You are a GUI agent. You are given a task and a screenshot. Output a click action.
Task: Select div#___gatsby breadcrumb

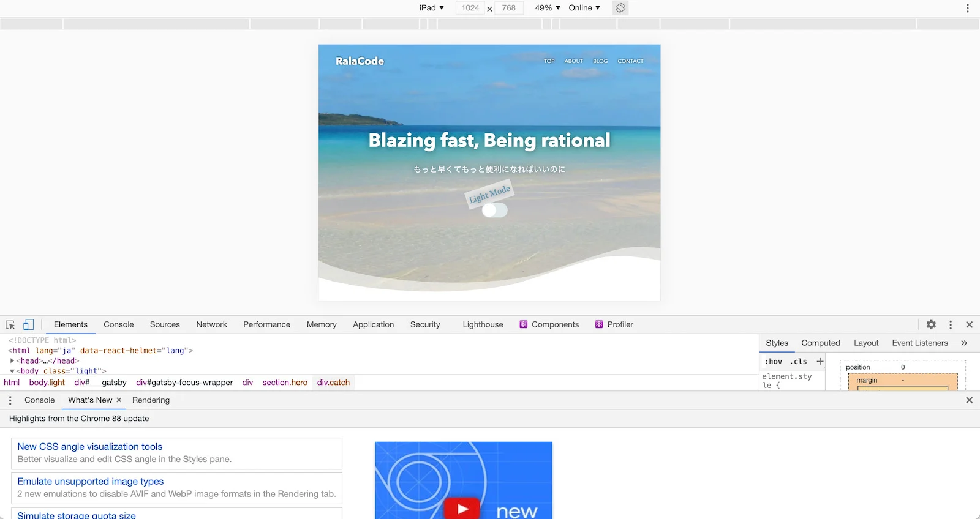point(100,383)
